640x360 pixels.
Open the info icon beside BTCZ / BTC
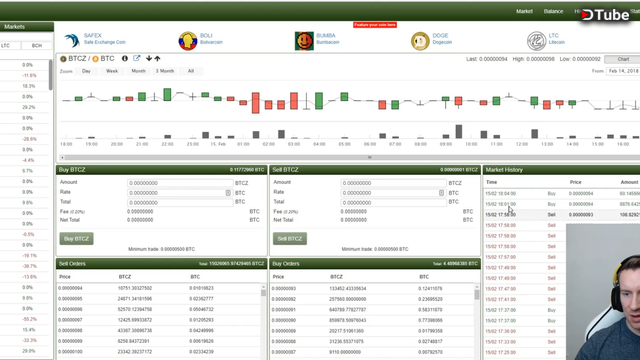pyautogui.click(x=125, y=59)
